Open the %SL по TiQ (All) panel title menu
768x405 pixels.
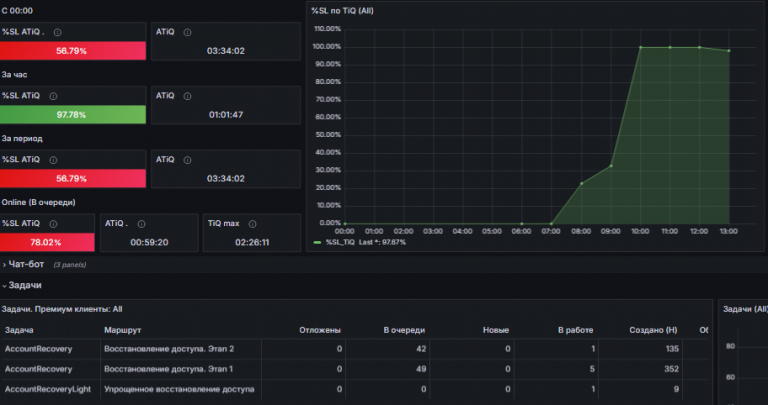342,11
